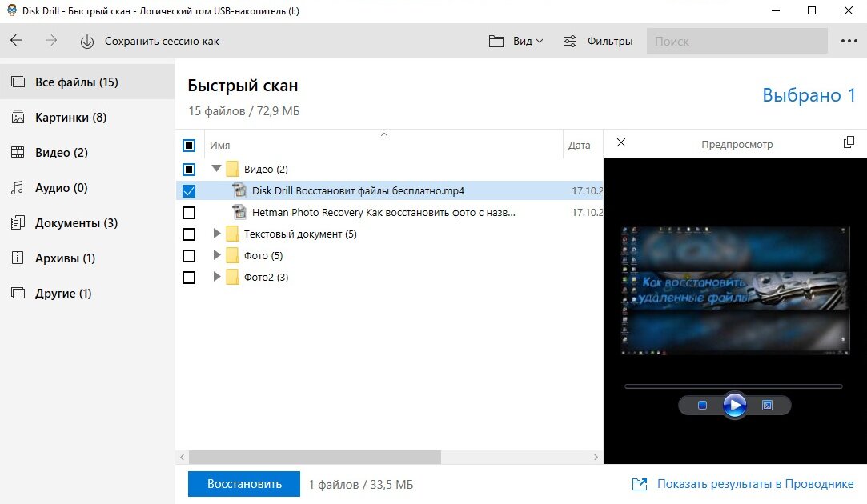
Task: Close the Предпросмотр preview pane
Action: 621,142
